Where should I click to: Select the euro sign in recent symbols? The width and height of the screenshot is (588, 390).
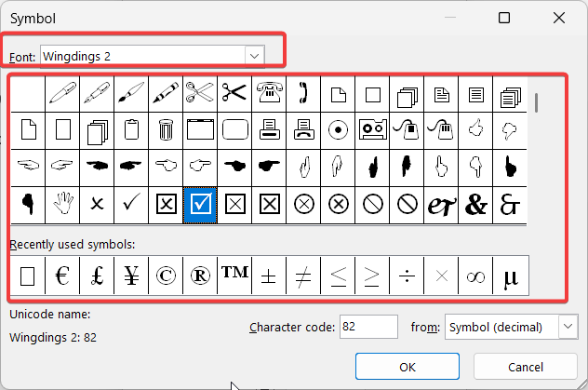pos(62,276)
